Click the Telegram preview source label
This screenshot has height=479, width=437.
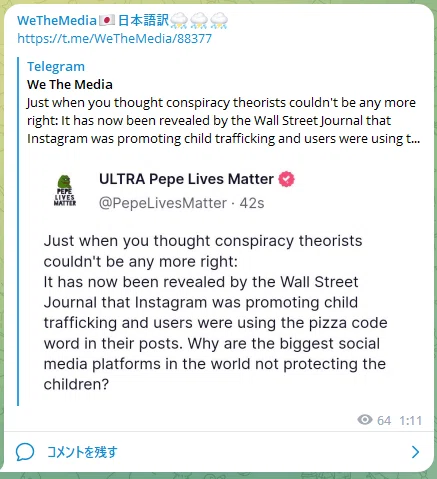(x=56, y=67)
